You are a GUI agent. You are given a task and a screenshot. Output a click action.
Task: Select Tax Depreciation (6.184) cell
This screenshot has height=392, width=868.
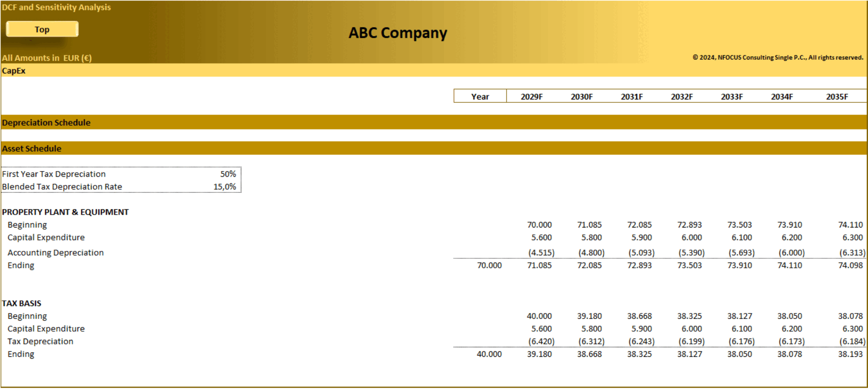[x=852, y=342]
